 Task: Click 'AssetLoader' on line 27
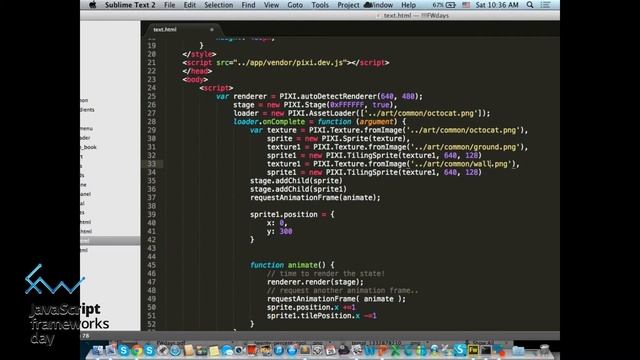333,113
